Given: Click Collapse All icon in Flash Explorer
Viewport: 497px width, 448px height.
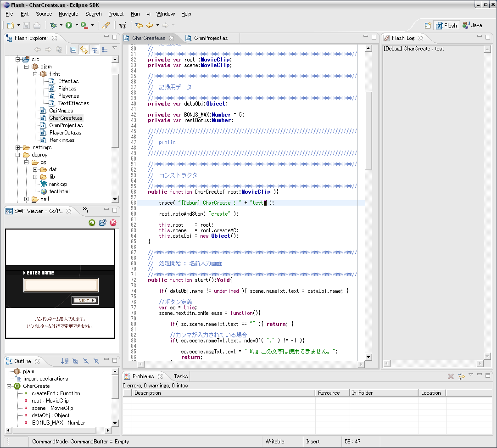Looking at the screenshot, I should (73, 50).
